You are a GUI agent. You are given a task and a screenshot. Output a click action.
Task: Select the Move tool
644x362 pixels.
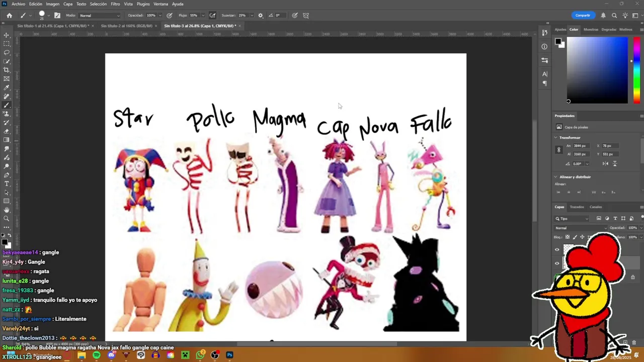click(x=7, y=35)
